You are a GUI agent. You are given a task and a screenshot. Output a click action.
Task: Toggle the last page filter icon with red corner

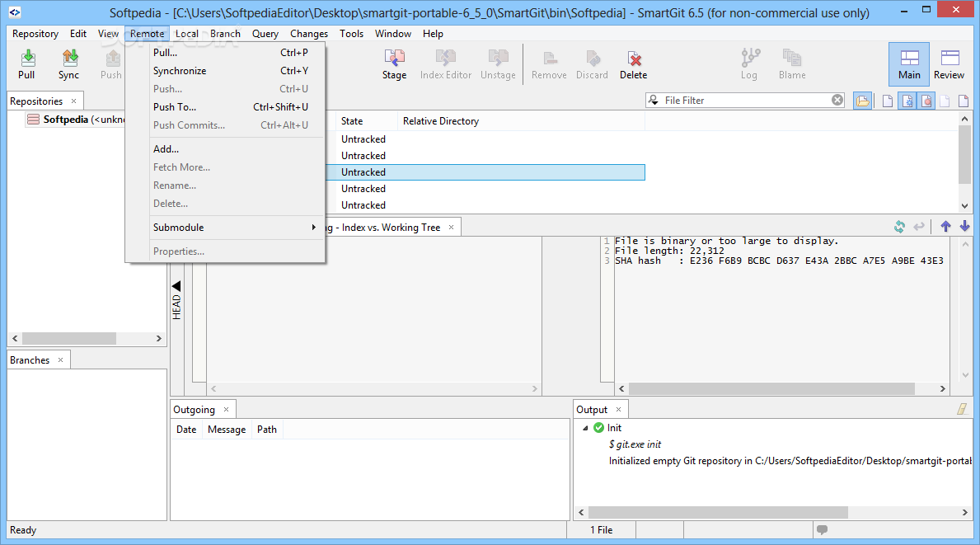964,101
